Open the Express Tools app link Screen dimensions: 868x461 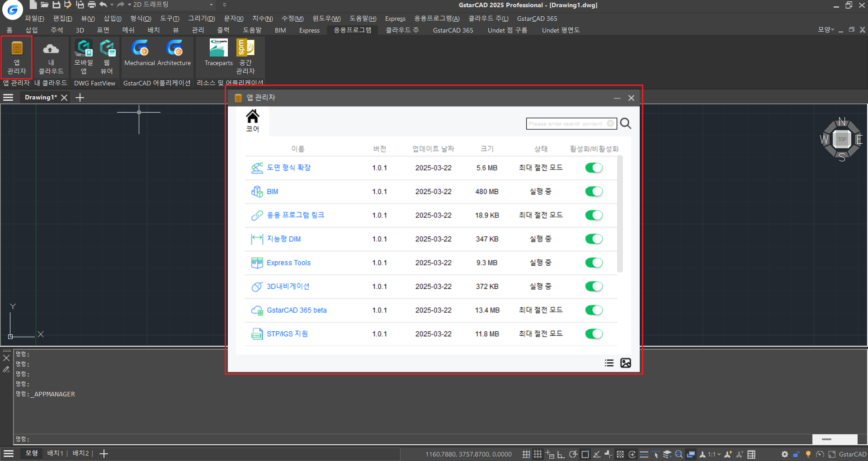[288, 263]
